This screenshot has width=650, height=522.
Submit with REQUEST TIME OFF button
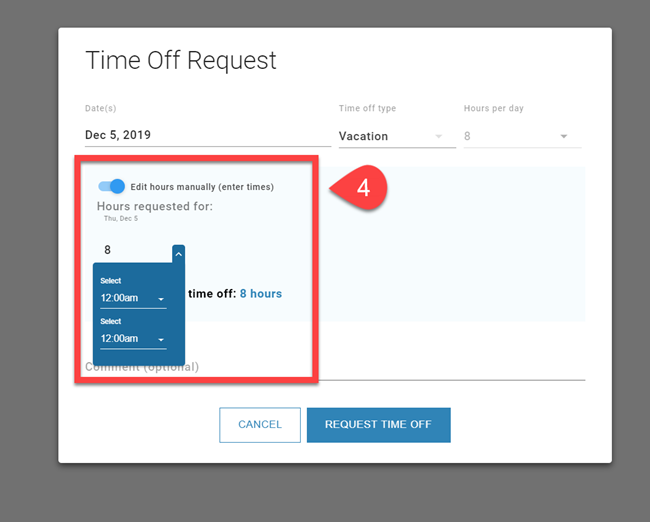[x=378, y=424]
